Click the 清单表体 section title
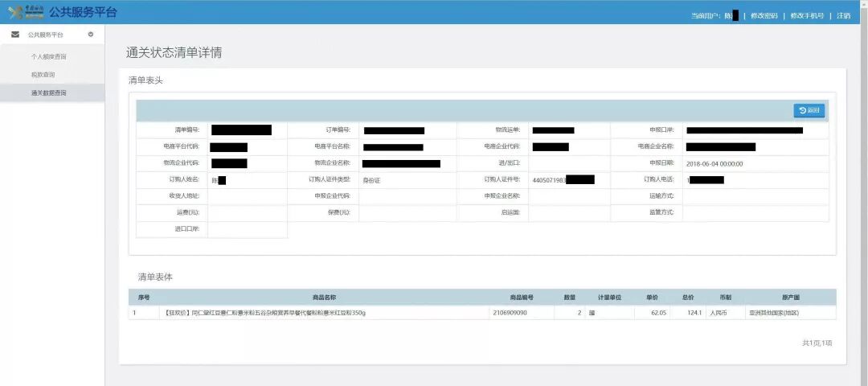Viewport: 868px width, 386px height. (155, 277)
